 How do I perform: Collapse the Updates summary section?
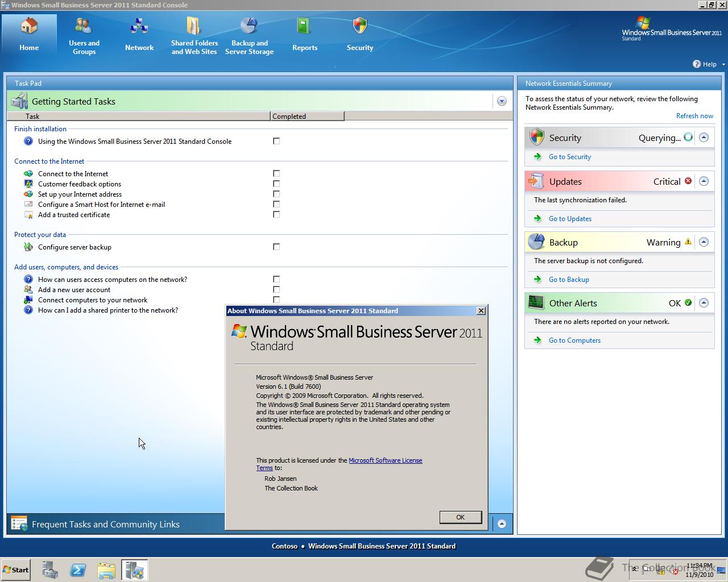[x=704, y=181]
